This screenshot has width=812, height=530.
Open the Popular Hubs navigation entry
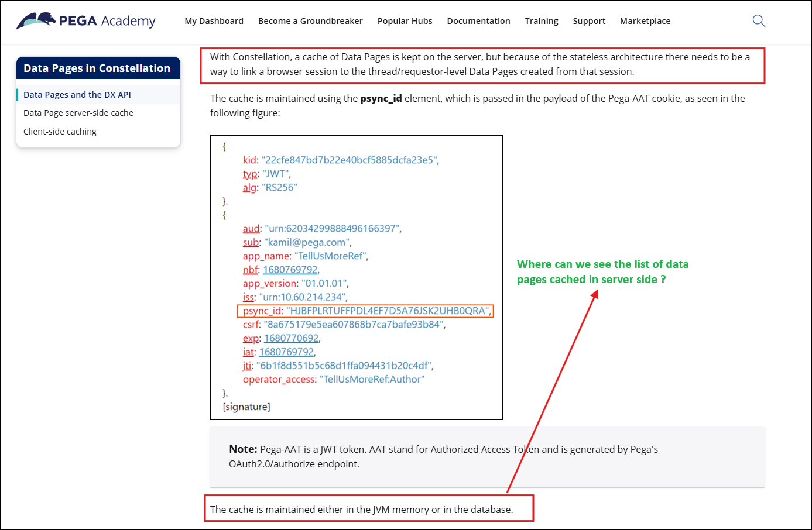pyautogui.click(x=405, y=21)
